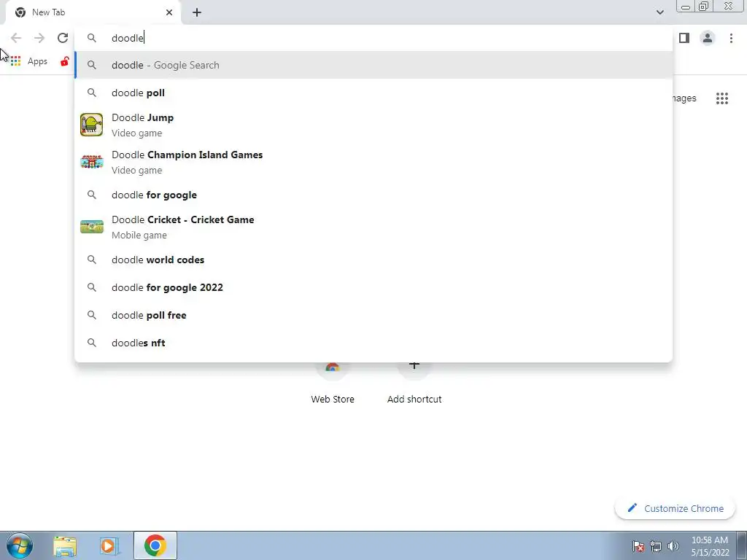This screenshot has width=747, height=560.
Task: Toggle the side panel icon
Action: coord(684,38)
